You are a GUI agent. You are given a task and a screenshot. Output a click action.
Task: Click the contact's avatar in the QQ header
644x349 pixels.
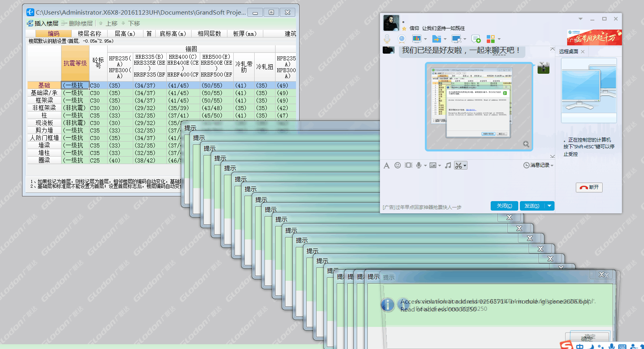coord(391,23)
